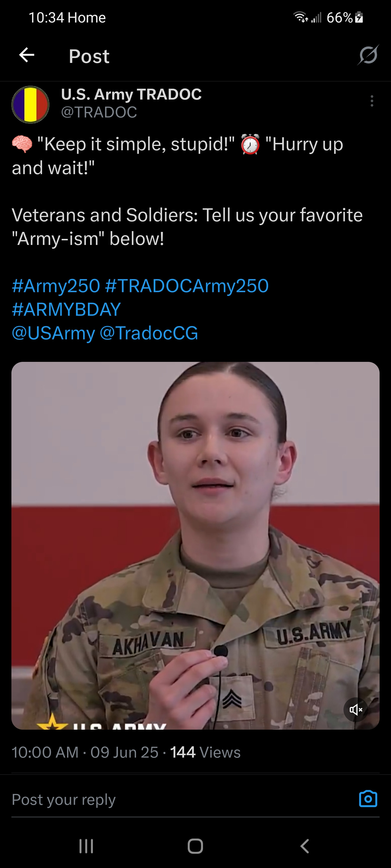Unmute the video sound
The image size is (391, 868).
coord(356,709)
